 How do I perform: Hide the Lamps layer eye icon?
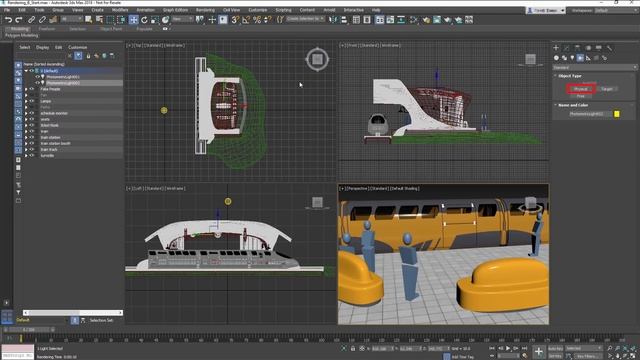click(x=31, y=101)
